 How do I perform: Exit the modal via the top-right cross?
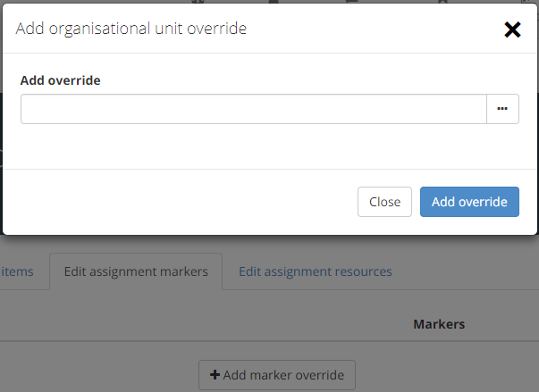pyautogui.click(x=512, y=29)
